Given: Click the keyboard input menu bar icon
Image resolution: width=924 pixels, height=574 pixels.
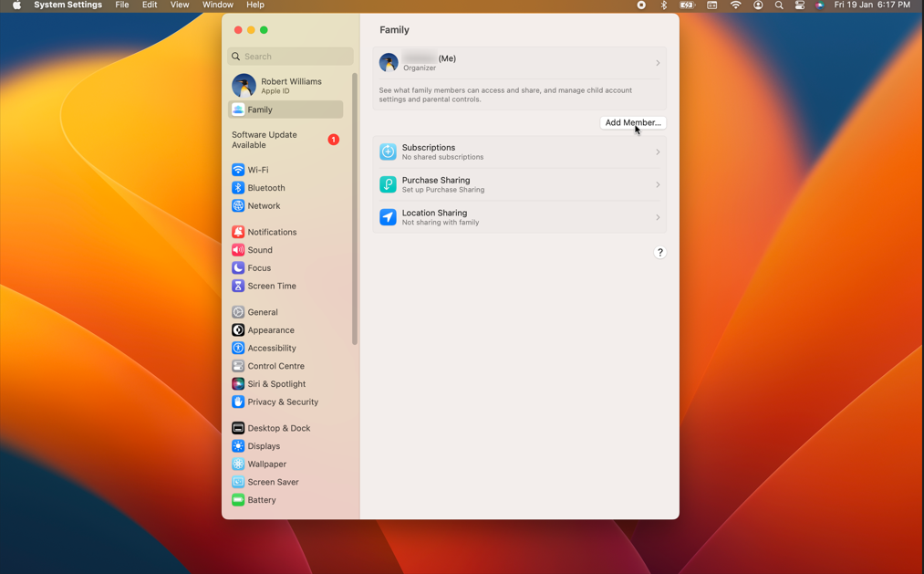Looking at the screenshot, I should [711, 5].
